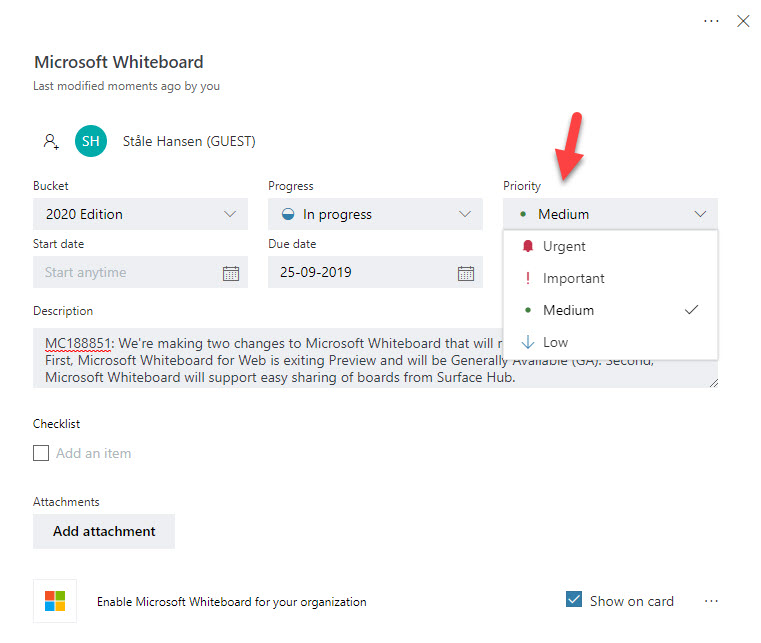This screenshot has height=643, width=761.
Task: Uncheck the Show on card checkbox
Action: tap(574, 600)
